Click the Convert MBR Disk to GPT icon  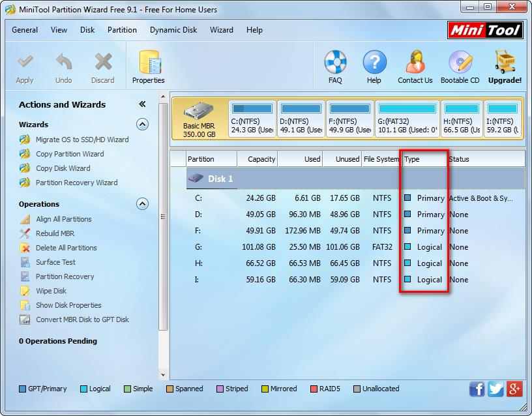25,319
